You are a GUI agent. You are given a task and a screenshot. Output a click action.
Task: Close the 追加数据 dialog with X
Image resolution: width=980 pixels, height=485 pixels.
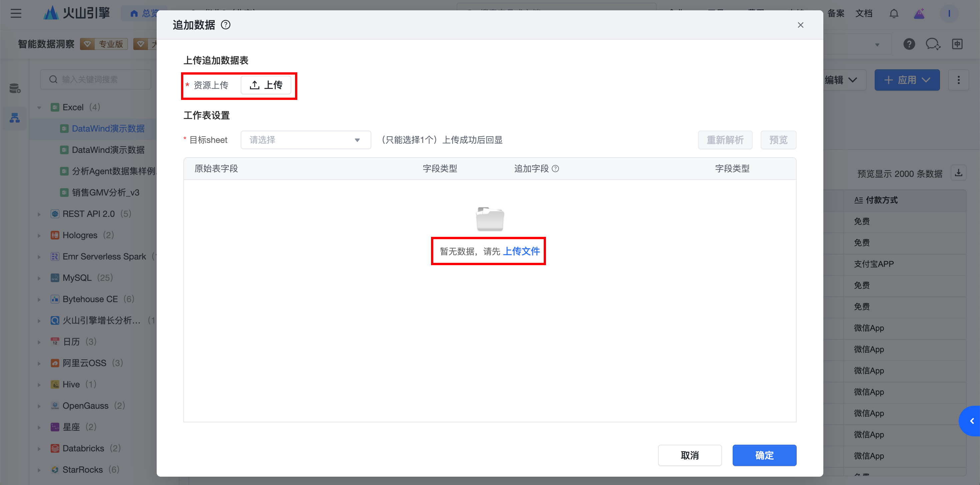[x=800, y=25]
